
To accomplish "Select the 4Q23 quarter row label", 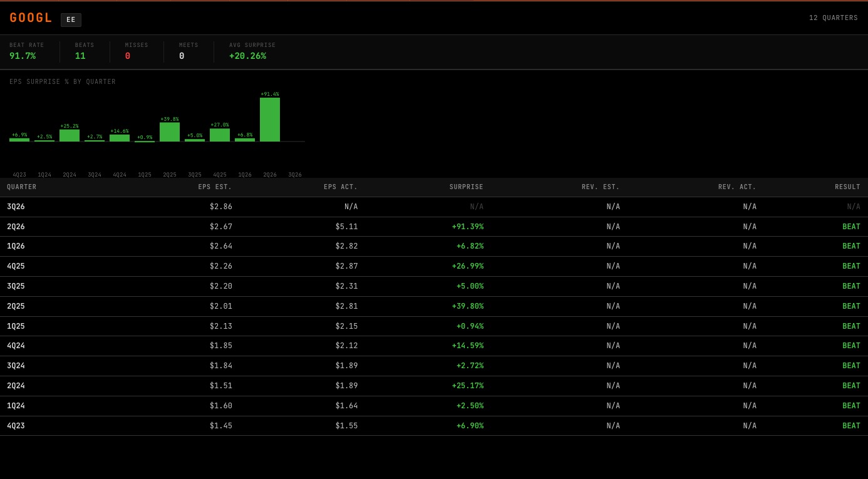I will [16, 426].
